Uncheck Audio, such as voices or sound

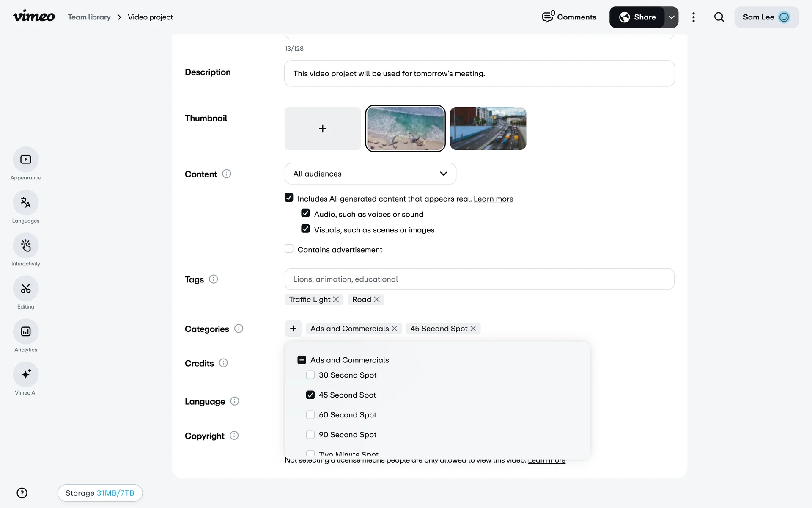305,213
